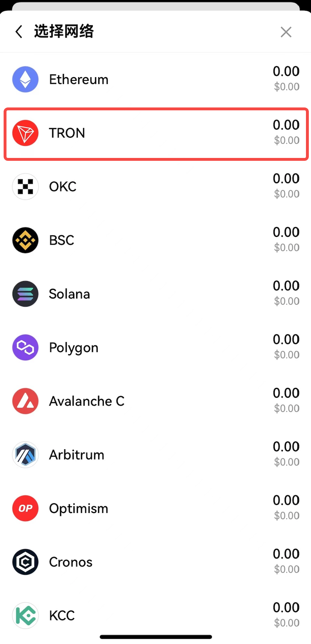The width and height of the screenshot is (311, 644).
Task: Tap the red TRON logo icon
Action: (25, 133)
